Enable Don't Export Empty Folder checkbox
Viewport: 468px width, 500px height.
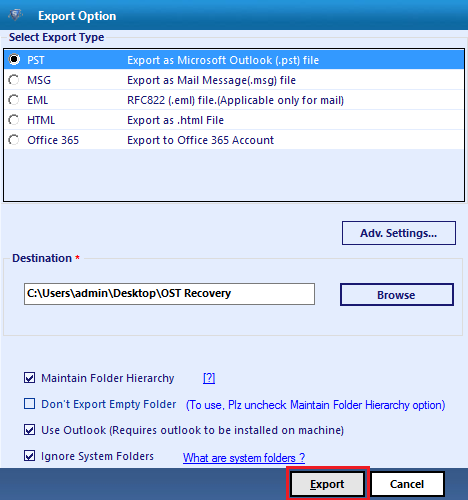pos(29,404)
